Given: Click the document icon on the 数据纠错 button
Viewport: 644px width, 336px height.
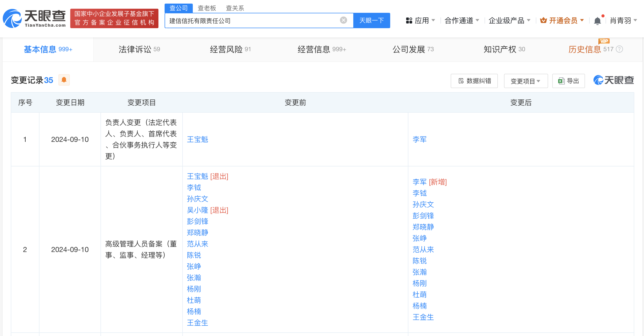Looking at the screenshot, I should pyautogui.click(x=461, y=81).
